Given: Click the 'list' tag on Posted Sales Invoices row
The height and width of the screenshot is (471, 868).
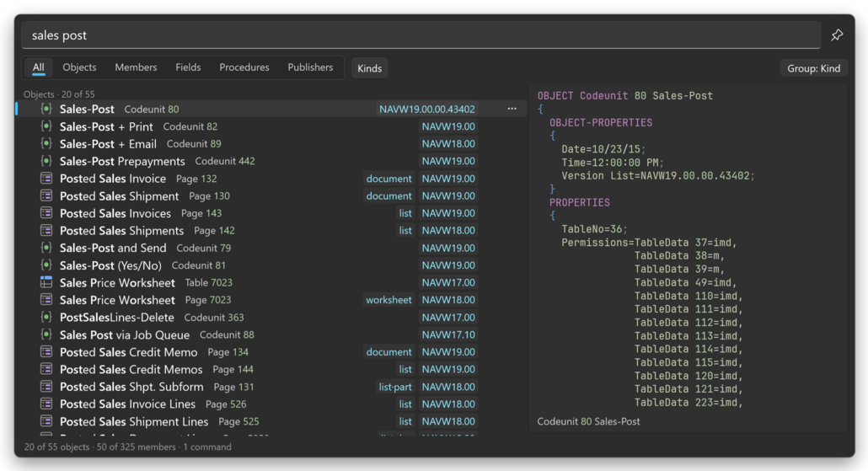Looking at the screenshot, I should tap(405, 213).
